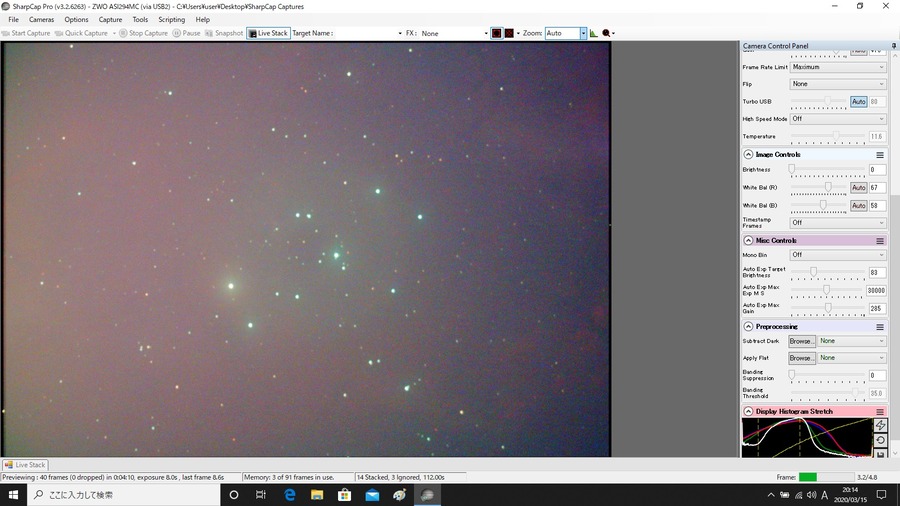
Task: Click the Banding Suppression slider handle
Action: pos(792,375)
